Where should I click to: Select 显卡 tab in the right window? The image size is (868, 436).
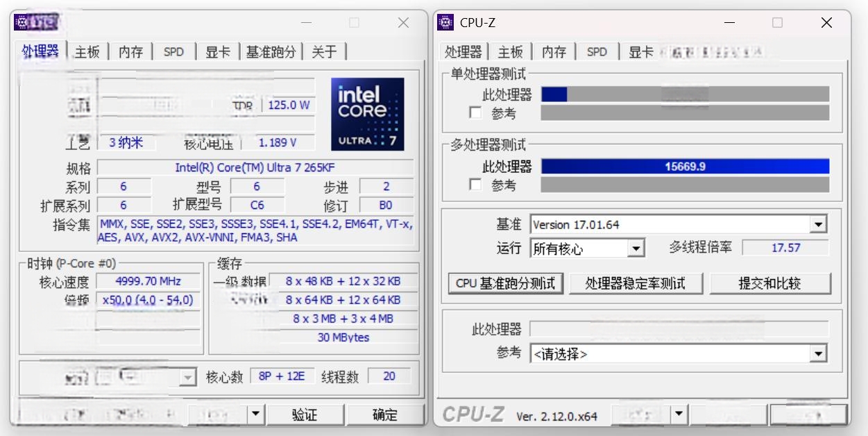pyautogui.click(x=640, y=52)
